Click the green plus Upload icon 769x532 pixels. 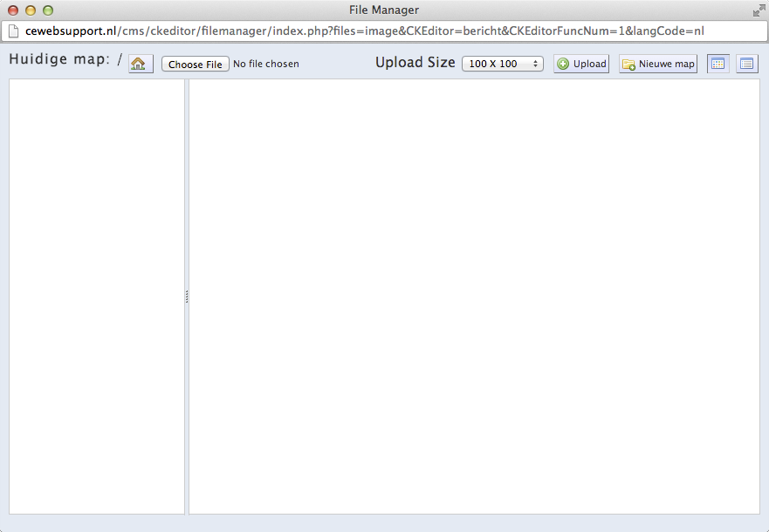[x=563, y=64]
